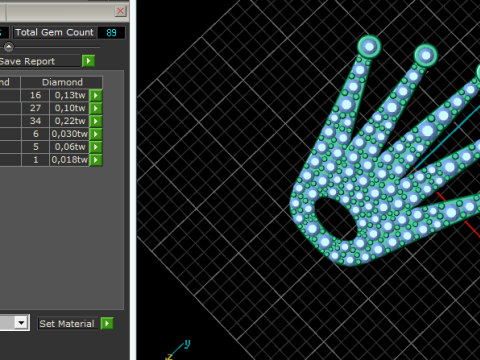Open the material dropdown list

coord(21,323)
